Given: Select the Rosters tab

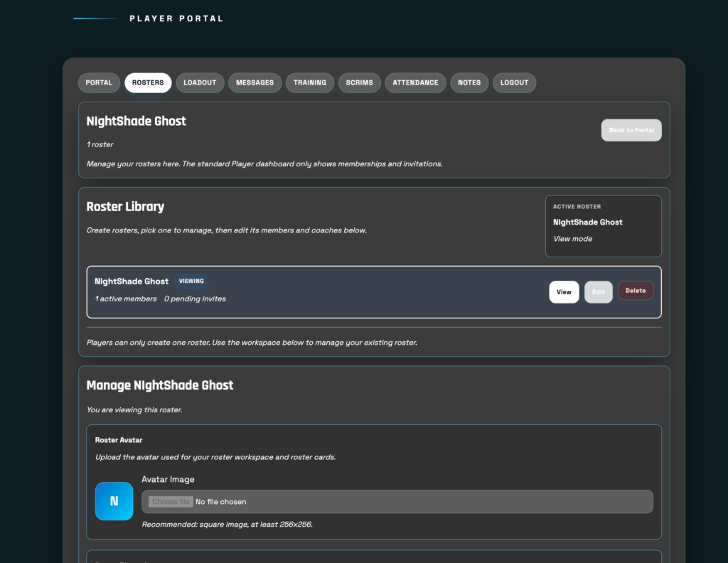Looking at the screenshot, I should [x=148, y=82].
